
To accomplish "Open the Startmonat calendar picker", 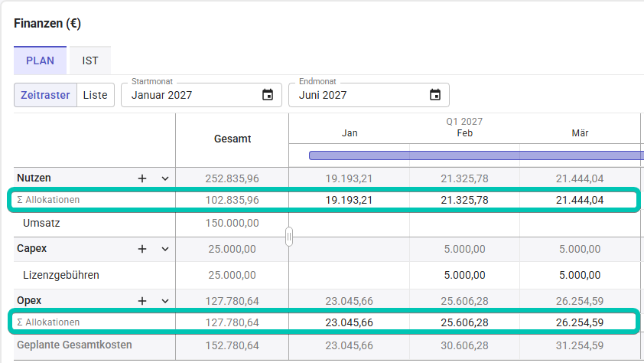I will (268, 95).
